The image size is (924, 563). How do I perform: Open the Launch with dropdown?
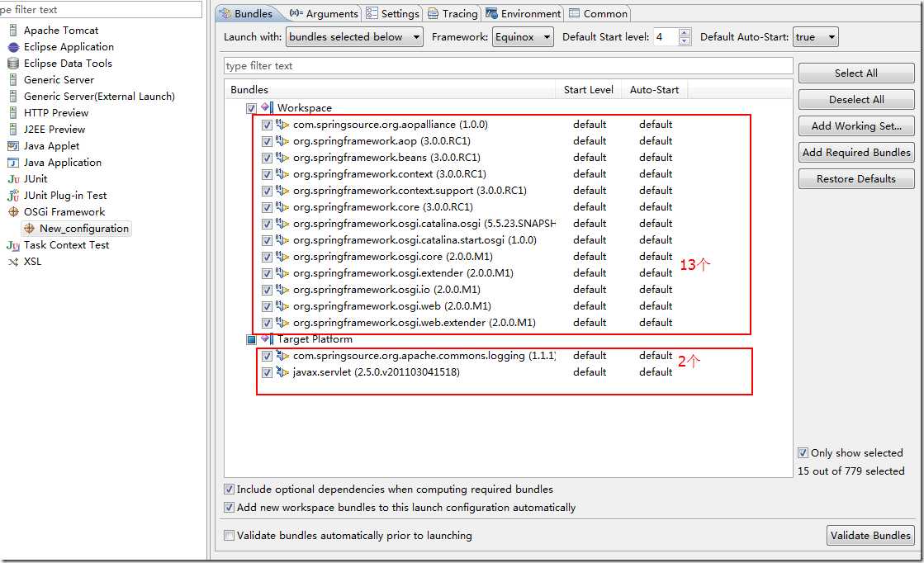coord(354,37)
